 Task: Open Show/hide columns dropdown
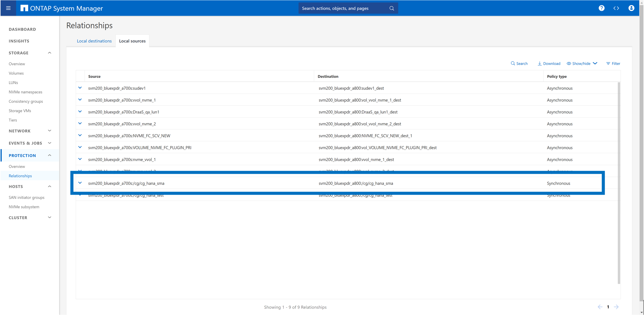[582, 64]
